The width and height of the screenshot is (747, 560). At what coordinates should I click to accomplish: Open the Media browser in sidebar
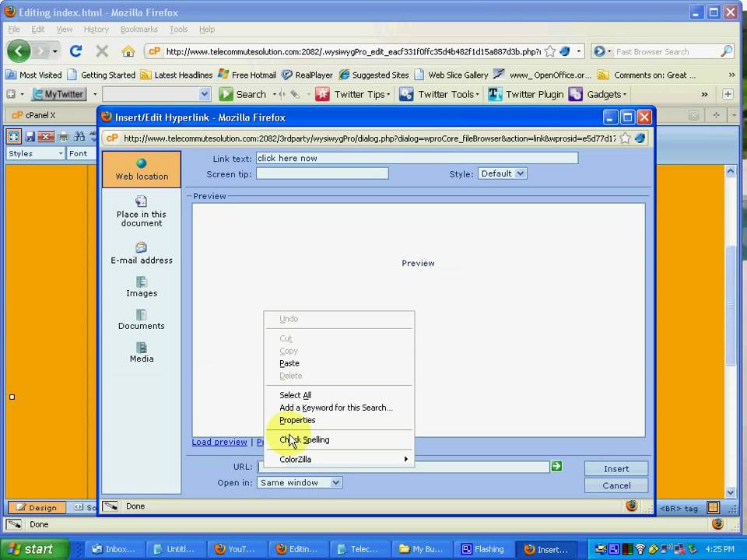(142, 352)
